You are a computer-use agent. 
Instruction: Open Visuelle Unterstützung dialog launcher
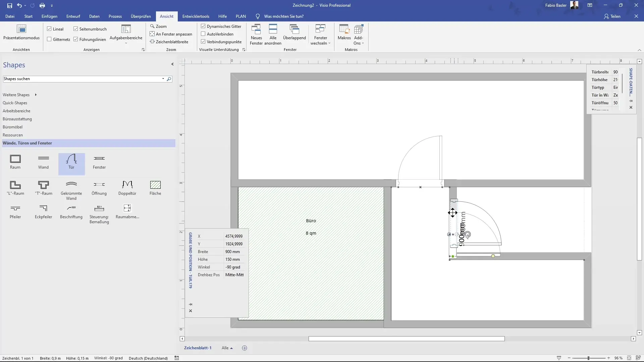tap(244, 50)
